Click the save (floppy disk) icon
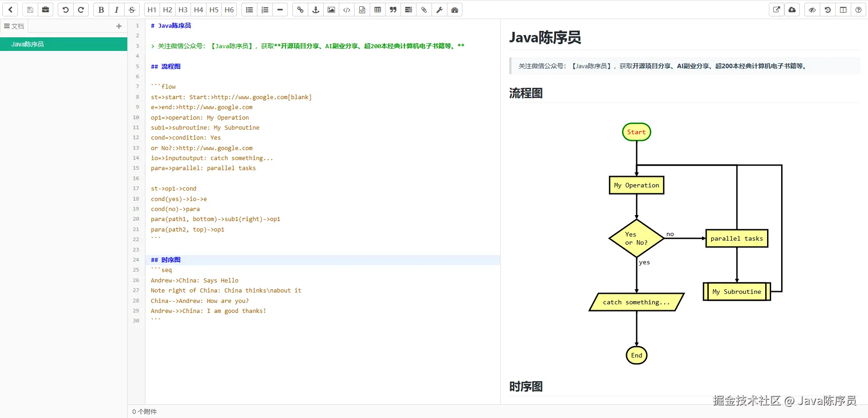The width and height of the screenshot is (868, 418). (30, 10)
